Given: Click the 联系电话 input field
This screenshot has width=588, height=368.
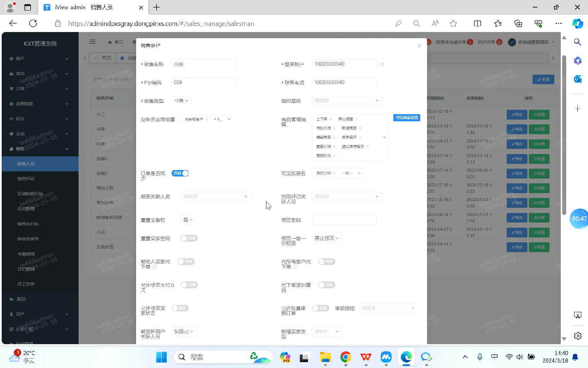Looking at the screenshot, I should [x=344, y=82].
